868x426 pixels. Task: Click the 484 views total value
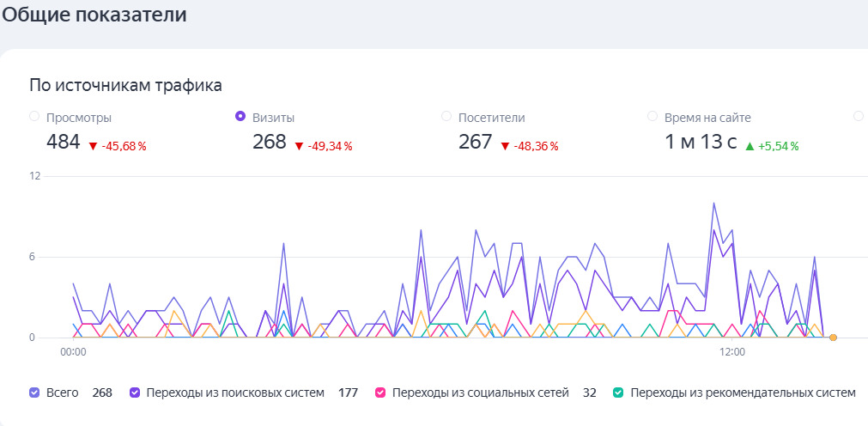click(63, 143)
